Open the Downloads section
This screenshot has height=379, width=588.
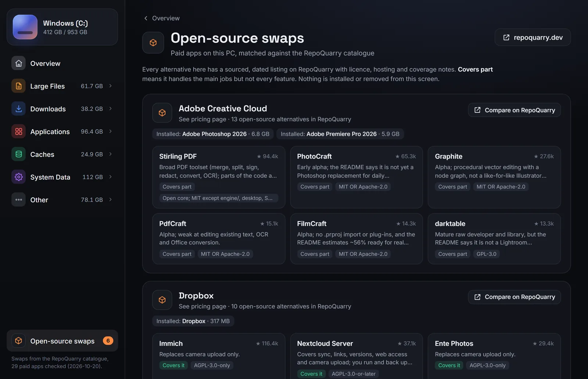(x=62, y=109)
